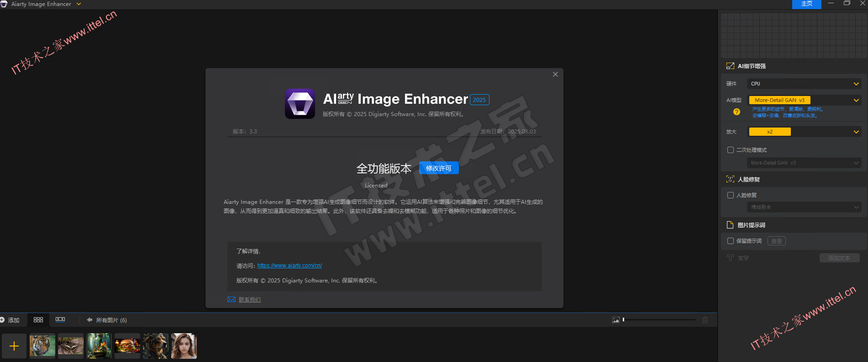Enable the 二次处理模式 checkbox
Screen dimensions: 868x362
[731, 150]
